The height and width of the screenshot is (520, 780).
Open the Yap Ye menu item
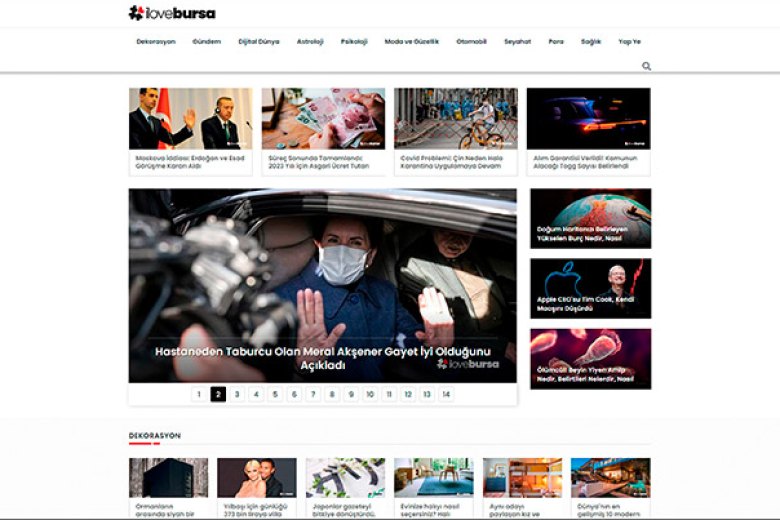(x=629, y=42)
